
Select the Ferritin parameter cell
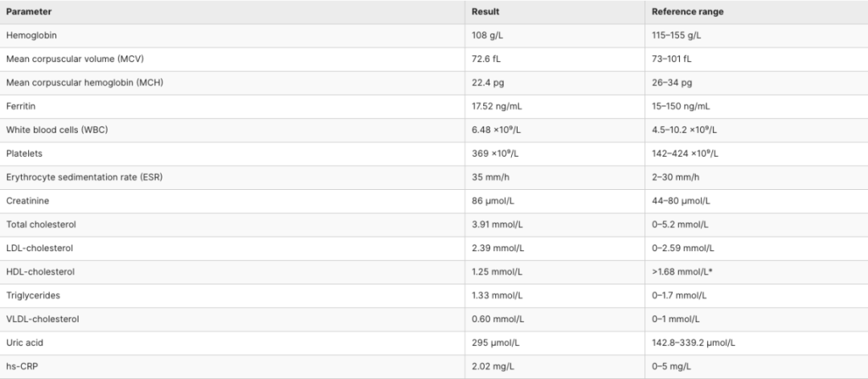coord(23,106)
